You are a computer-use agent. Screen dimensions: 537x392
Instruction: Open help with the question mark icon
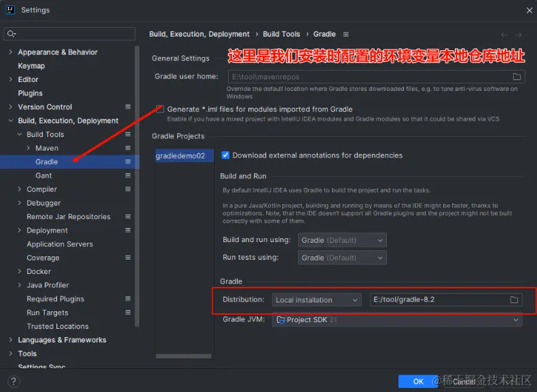click(x=14, y=381)
